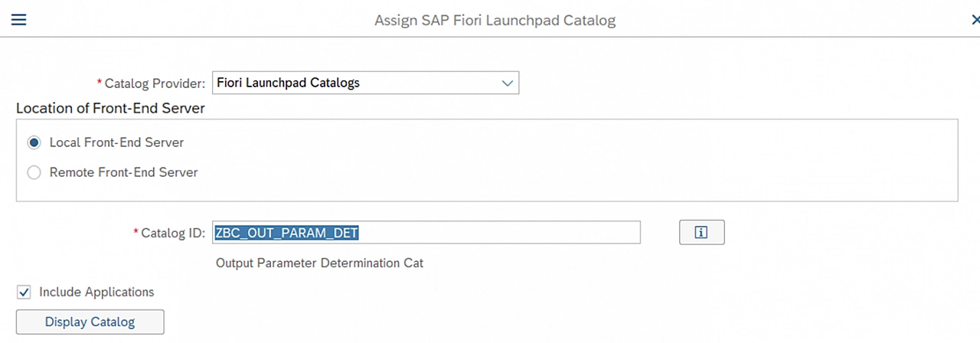Close the Assign SAP Fiori Launchpad Catalog dialog
Image resolution: width=980 pixels, height=343 pixels.
coord(975,21)
